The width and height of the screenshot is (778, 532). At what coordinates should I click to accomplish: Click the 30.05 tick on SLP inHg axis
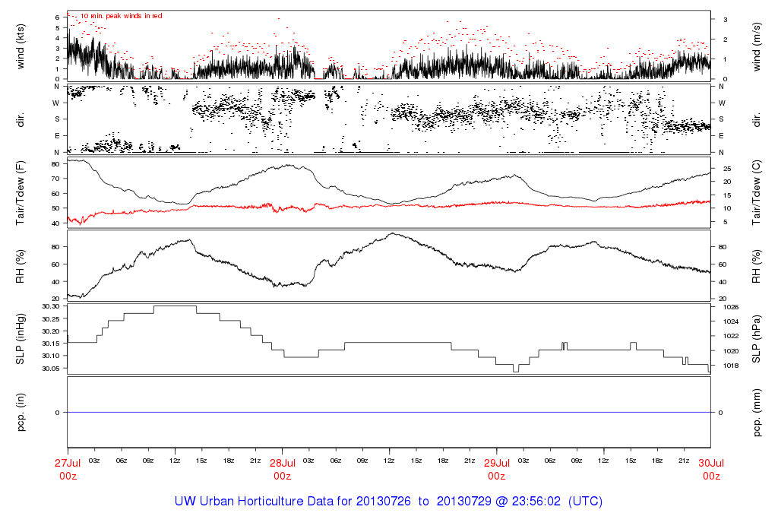[51, 369]
